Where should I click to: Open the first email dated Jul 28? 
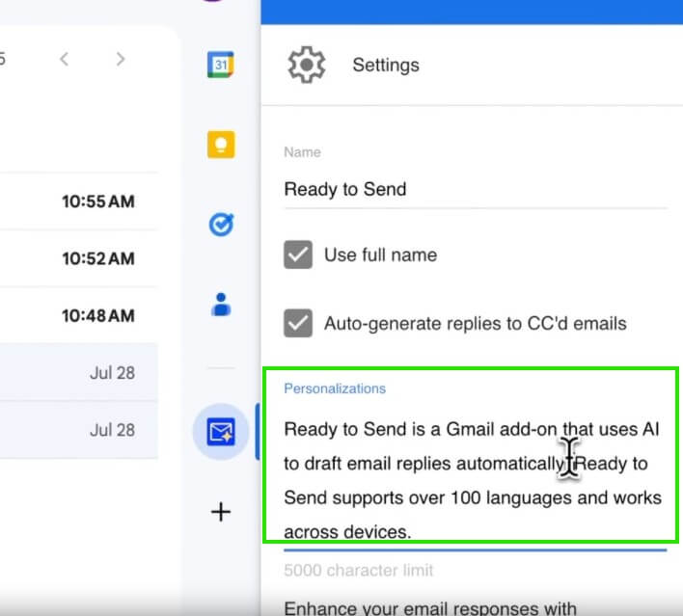[78, 372]
